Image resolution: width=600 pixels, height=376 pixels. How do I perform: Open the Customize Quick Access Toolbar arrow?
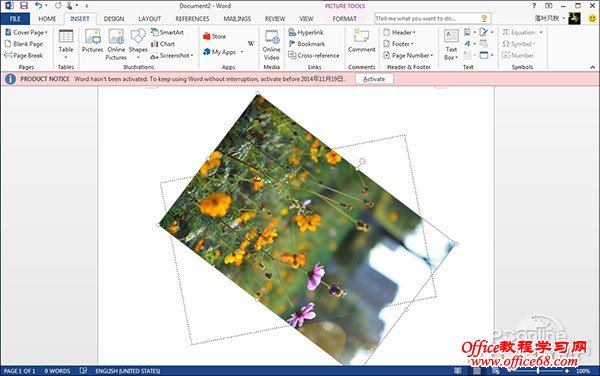[x=87, y=6]
